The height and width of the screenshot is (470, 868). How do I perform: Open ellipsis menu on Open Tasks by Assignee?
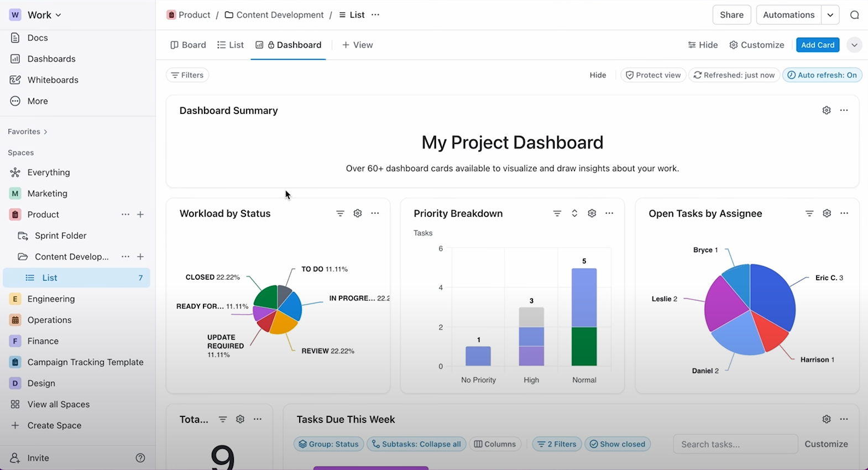(x=844, y=213)
